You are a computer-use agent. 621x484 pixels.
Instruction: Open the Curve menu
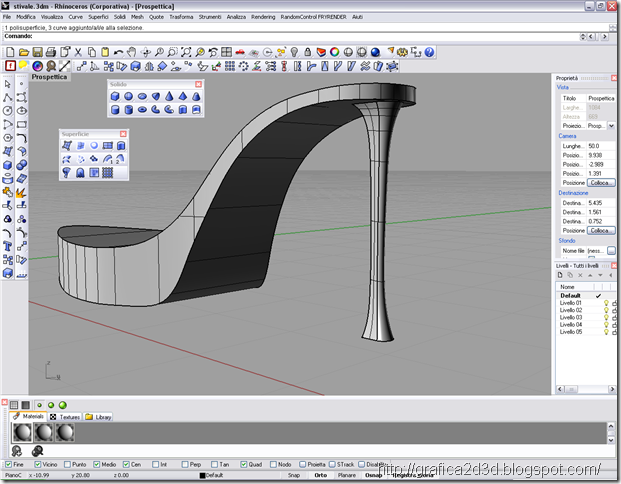click(76, 17)
